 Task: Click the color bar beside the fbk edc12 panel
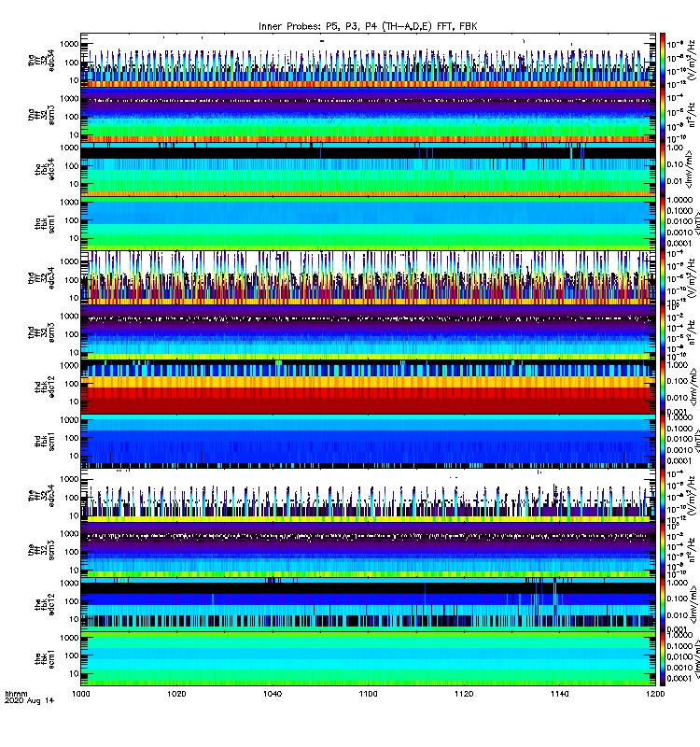pyautogui.click(x=662, y=603)
